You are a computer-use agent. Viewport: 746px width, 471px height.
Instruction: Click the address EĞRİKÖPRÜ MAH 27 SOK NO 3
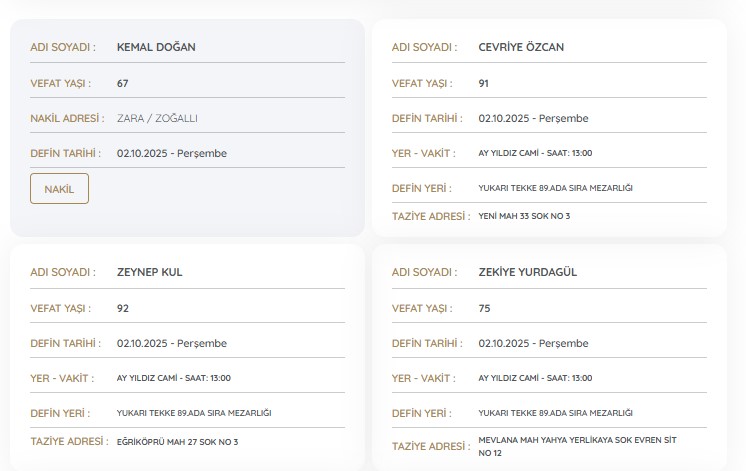177,441
